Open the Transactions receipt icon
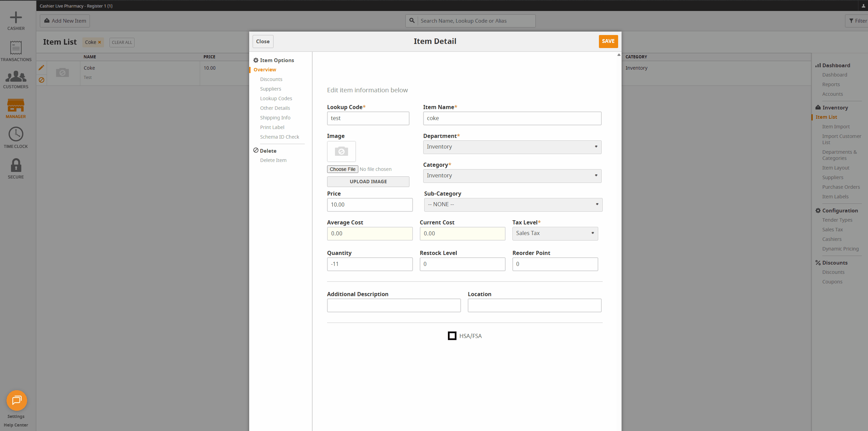 point(16,48)
